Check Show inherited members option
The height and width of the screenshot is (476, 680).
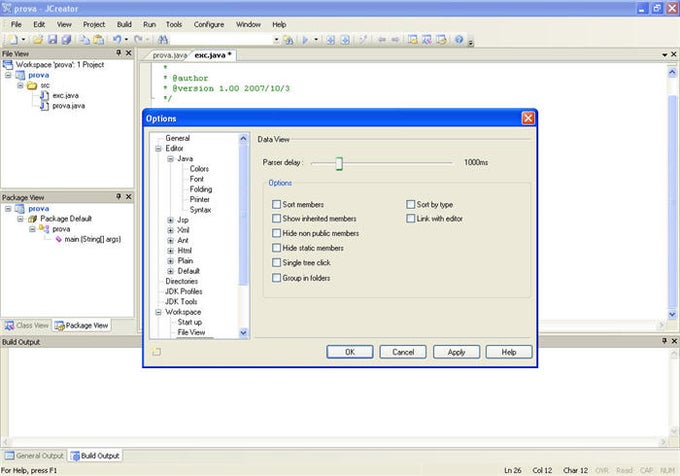coord(277,218)
